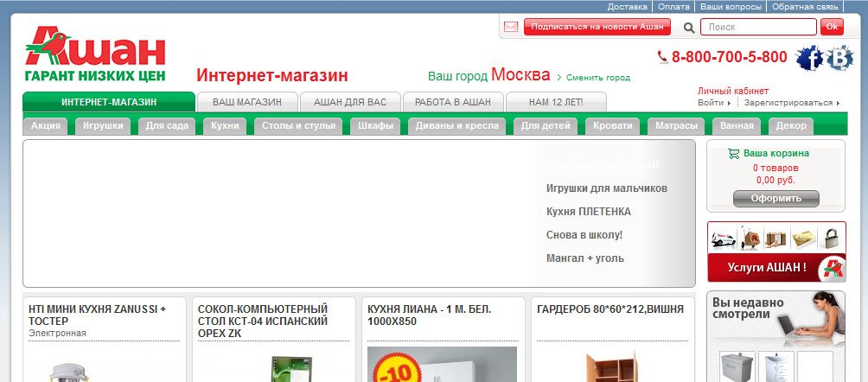Click the wardrobe product image

click(610, 366)
